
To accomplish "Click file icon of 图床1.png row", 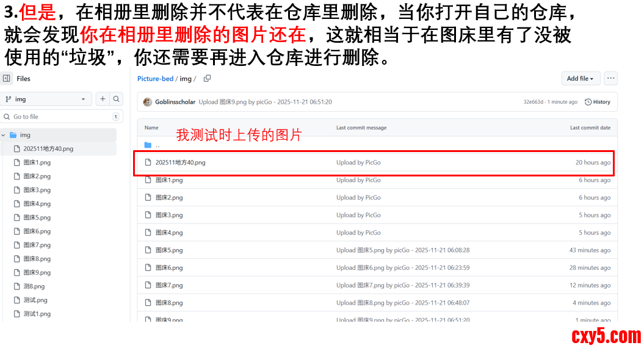I will [x=148, y=180].
